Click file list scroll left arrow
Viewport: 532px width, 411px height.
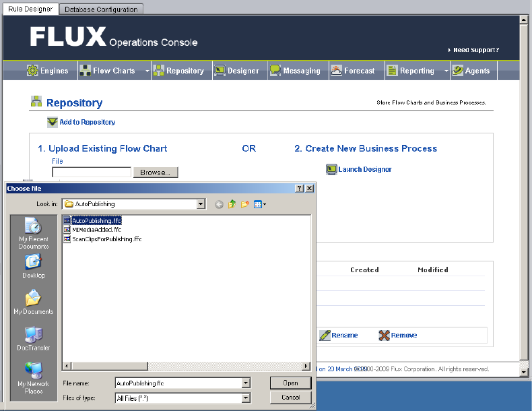pos(67,367)
